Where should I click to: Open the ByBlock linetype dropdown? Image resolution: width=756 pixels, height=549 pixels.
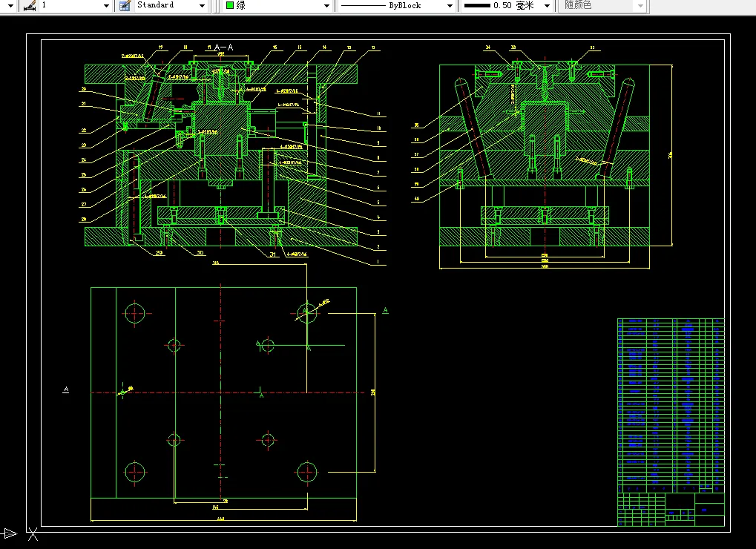[x=396, y=6]
